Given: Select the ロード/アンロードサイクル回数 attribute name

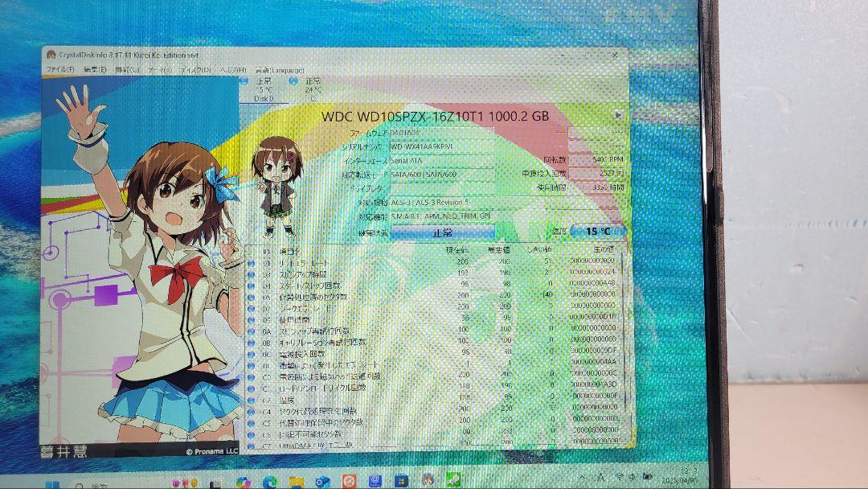Looking at the screenshot, I should (x=322, y=388).
